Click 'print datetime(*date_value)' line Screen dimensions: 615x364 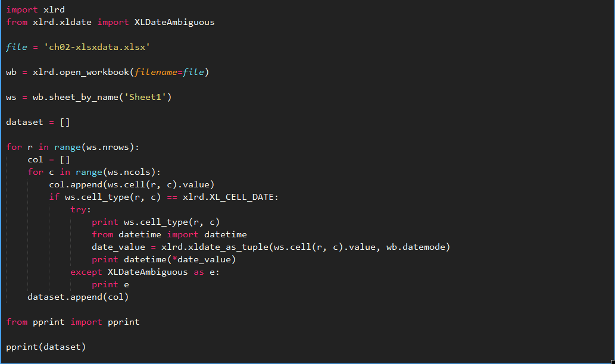pyautogui.click(x=164, y=260)
